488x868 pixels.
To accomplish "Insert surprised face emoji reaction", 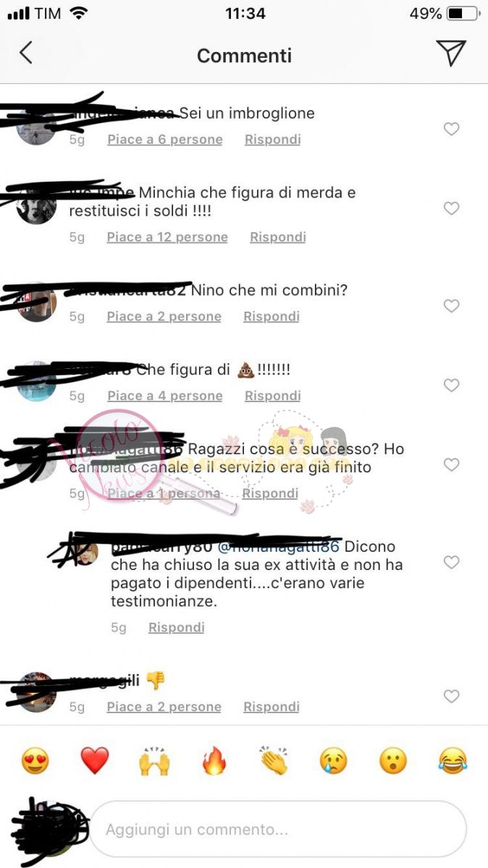I will [393, 761].
